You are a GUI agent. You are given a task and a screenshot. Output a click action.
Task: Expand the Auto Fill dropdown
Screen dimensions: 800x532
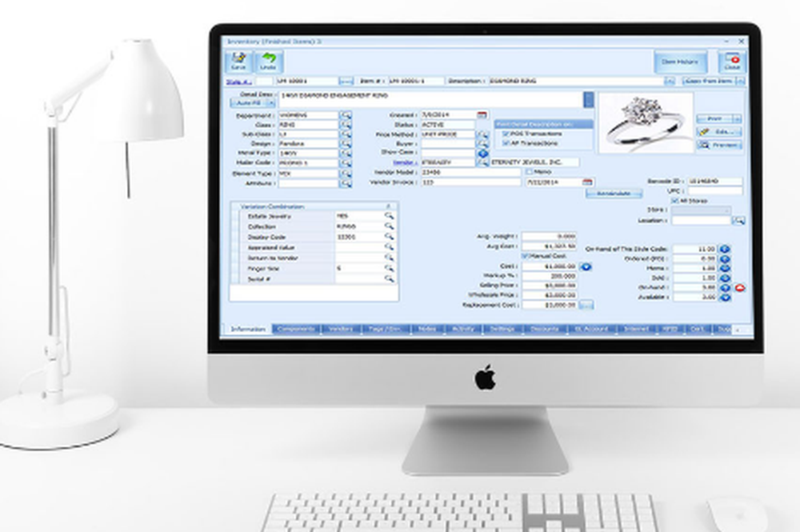click(270, 102)
